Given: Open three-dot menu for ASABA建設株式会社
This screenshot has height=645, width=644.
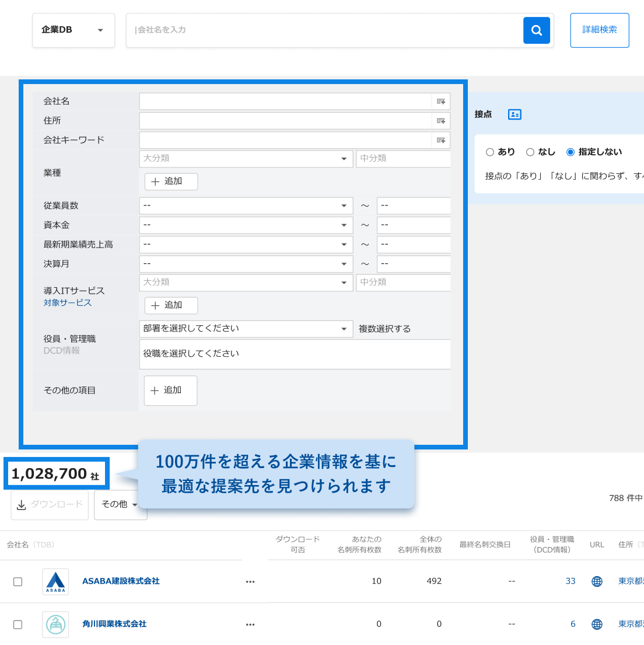Looking at the screenshot, I should click(x=250, y=581).
